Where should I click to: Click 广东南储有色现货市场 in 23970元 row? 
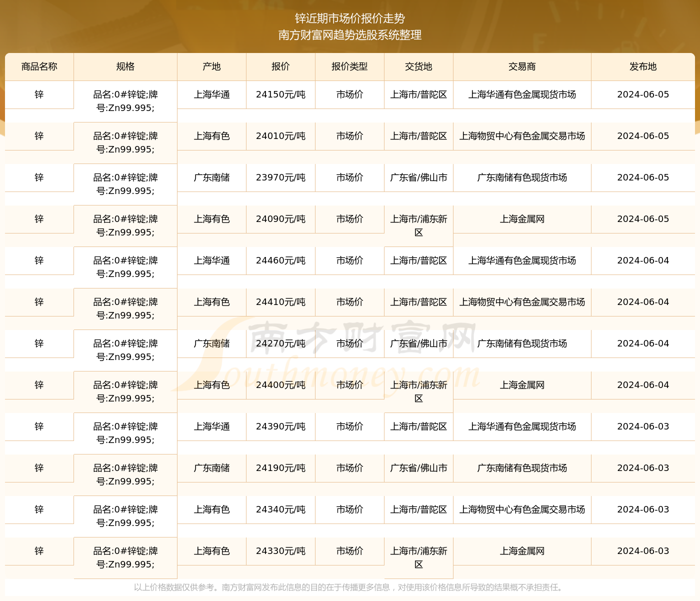pyautogui.click(x=522, y=177)
